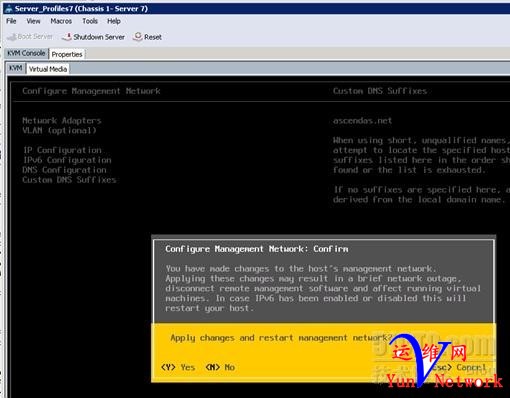The height and width of the screenshot is (398, 510).
Task: Select DNS Configuration entry
Action: (64, 170)
